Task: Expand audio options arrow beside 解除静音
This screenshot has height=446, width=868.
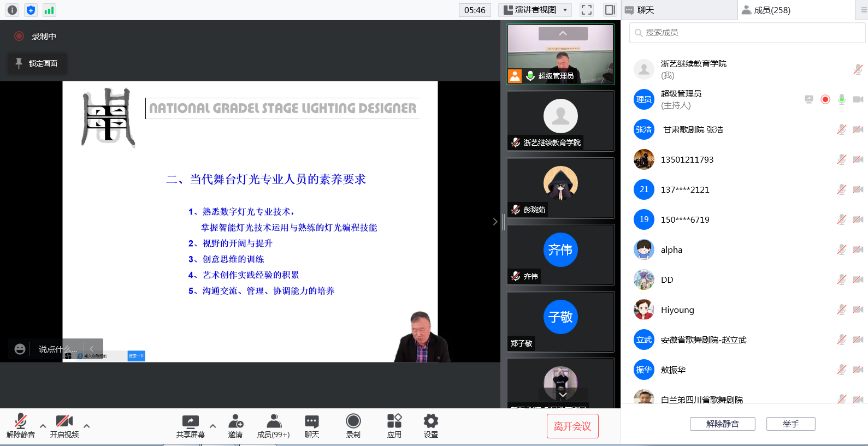Action: coord(43,426)
